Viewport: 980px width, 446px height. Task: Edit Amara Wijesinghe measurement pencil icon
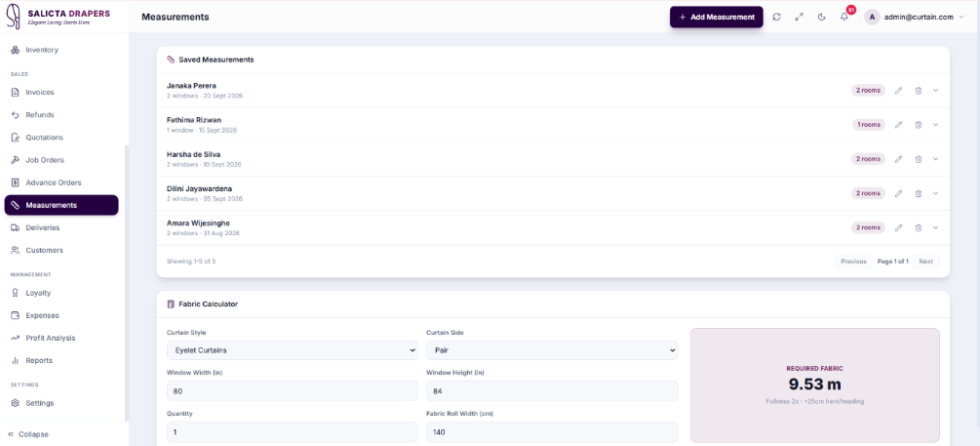point(898,227)
